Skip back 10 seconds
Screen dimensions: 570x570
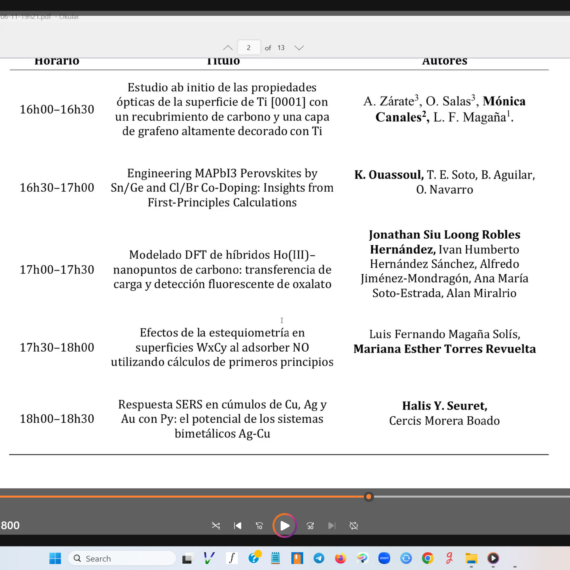[x=259, y=526]
